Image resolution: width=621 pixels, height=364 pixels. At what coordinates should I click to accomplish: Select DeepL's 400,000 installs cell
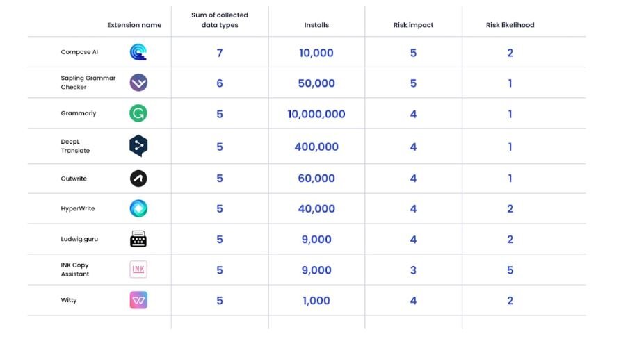(316, 147)
